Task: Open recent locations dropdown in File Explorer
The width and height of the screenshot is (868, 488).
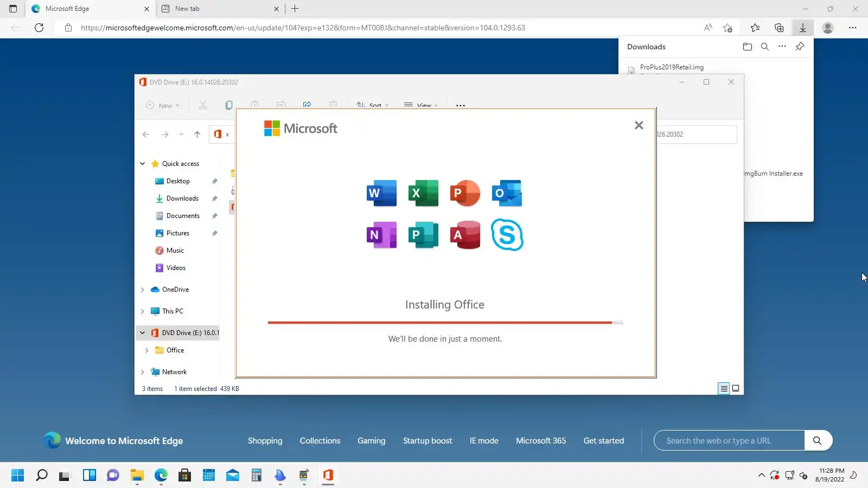Action: tap(181, 134)
